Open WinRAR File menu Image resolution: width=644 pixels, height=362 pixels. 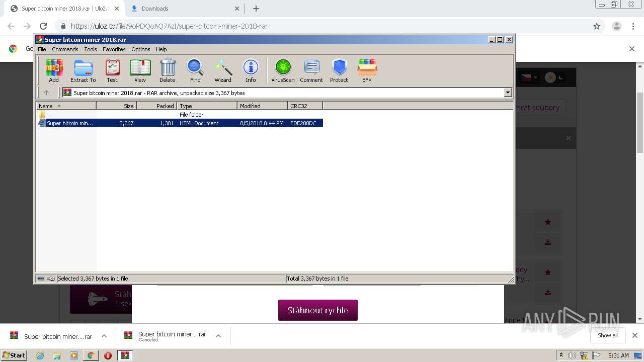[42, 49]
